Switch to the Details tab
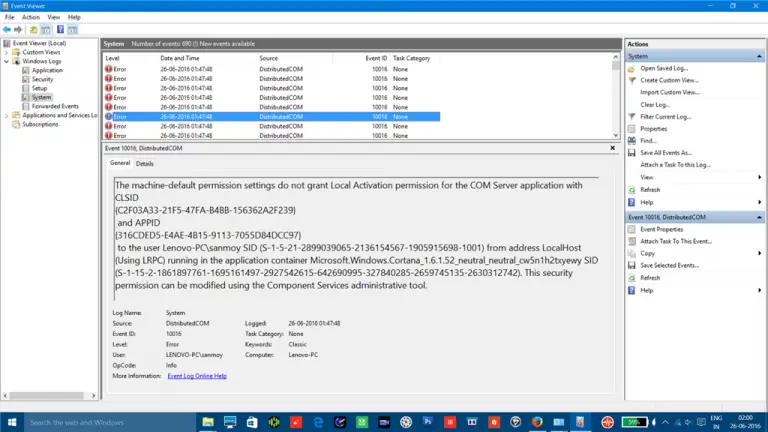This screenshot has width=768, height=432. click(x=144, y=164)
